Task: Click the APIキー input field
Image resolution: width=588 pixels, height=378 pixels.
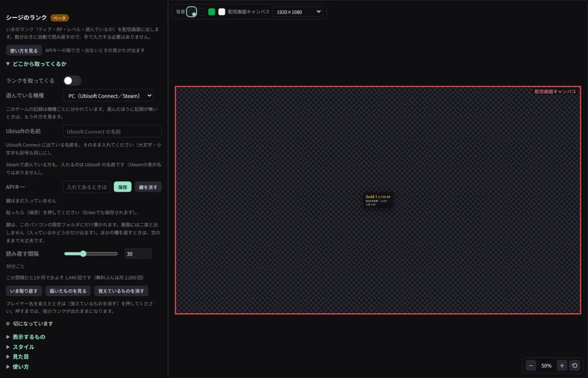Action: (x=87, y=187)
